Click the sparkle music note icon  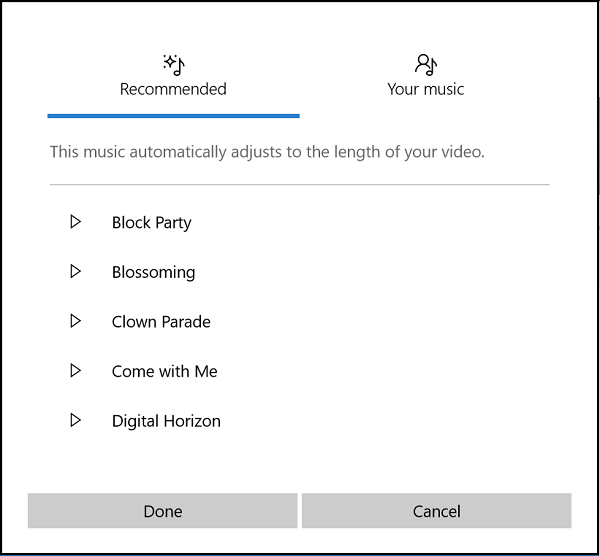(173, 65)
